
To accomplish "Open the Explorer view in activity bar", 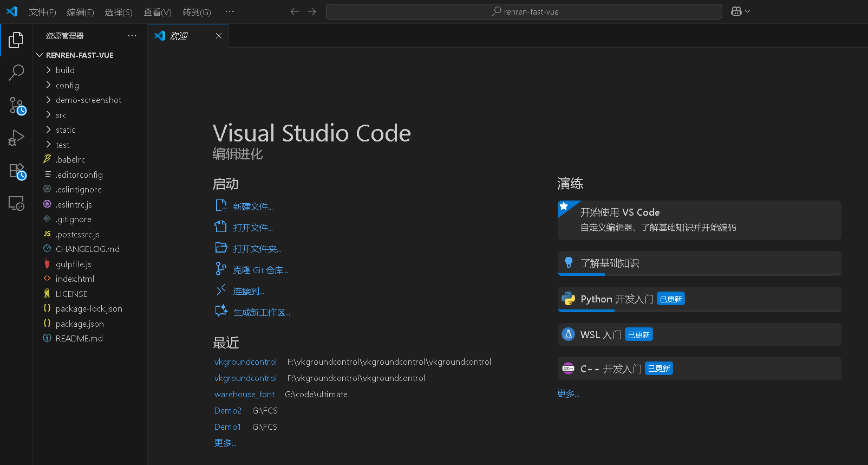I will [16, 40].
